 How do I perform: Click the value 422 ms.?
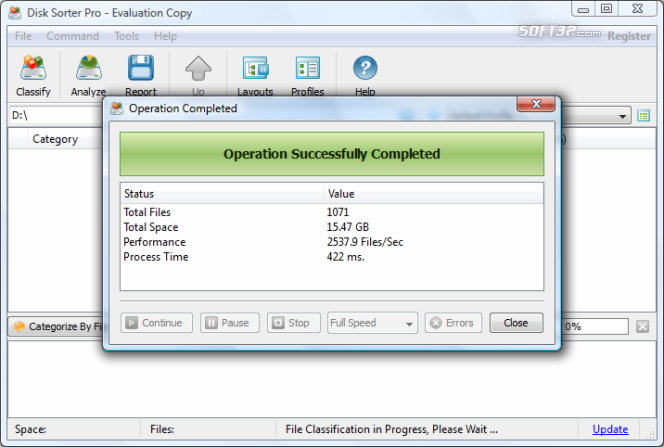tap(345, 257)
